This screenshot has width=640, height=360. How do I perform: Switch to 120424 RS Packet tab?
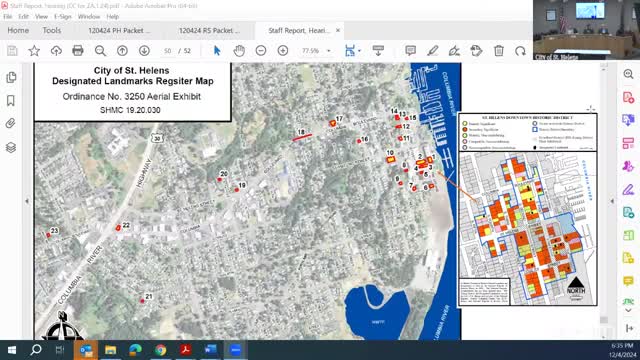(209, 31)
